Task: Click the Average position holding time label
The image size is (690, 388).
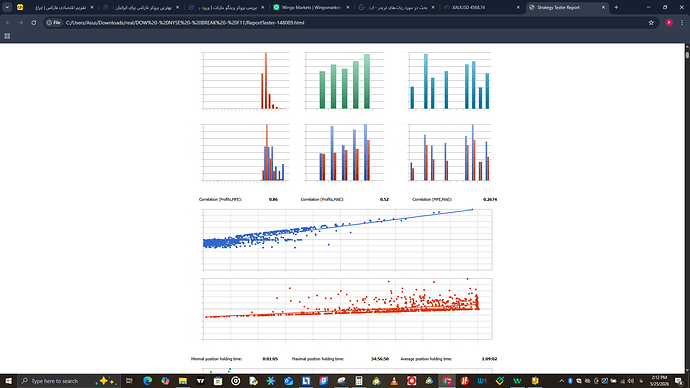Action: click(x=426, y=359)
